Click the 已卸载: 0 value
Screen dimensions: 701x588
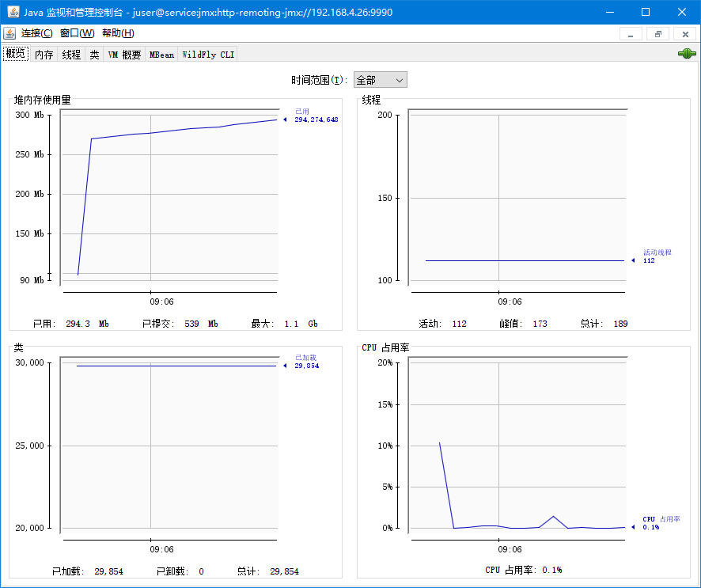point(180,571)
